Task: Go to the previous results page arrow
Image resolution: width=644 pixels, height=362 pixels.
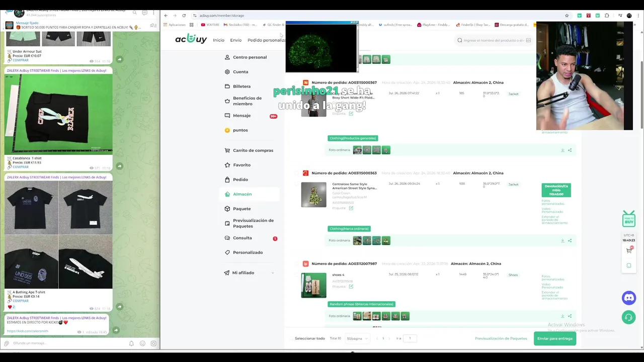Action: tap(377, 338)
